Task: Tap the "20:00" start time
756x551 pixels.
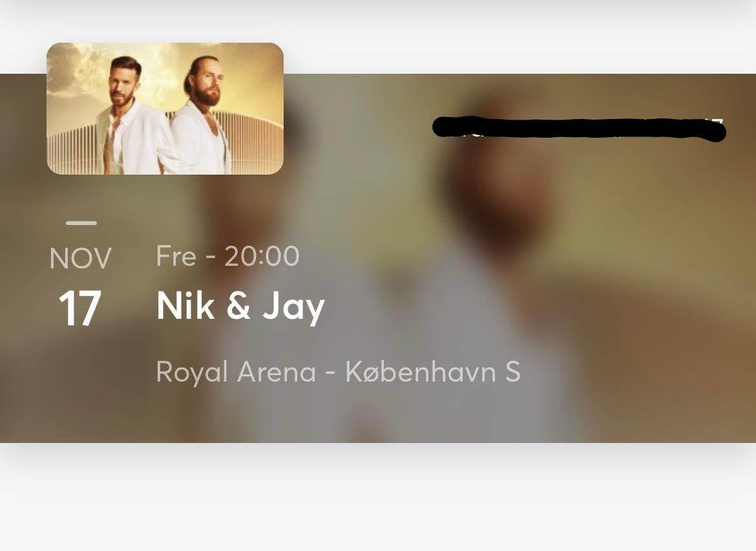Action: point(262,256)
